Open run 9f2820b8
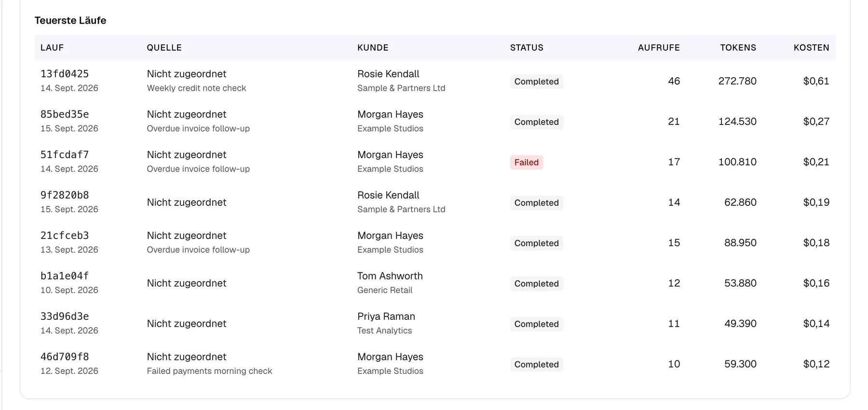The image size is (868, 410). pos(65,195)
